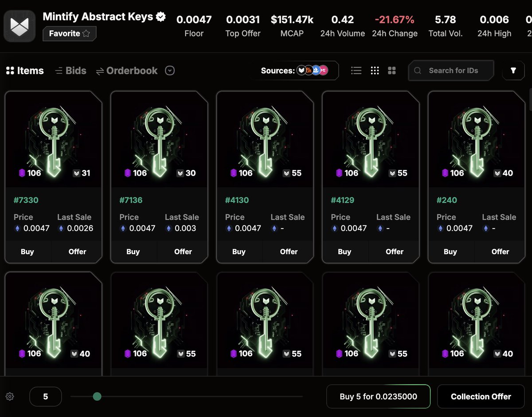Switch to the Items tab

25,71
